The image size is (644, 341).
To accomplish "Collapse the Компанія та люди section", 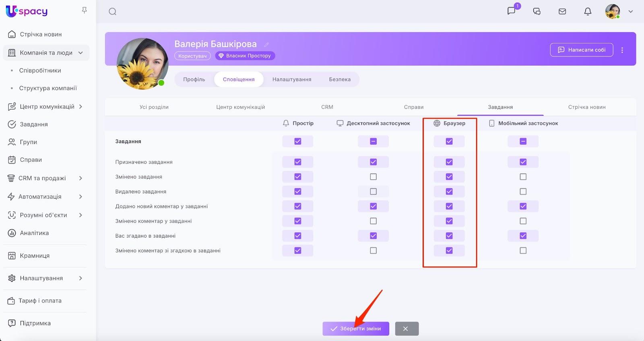I will coord(80,53).
